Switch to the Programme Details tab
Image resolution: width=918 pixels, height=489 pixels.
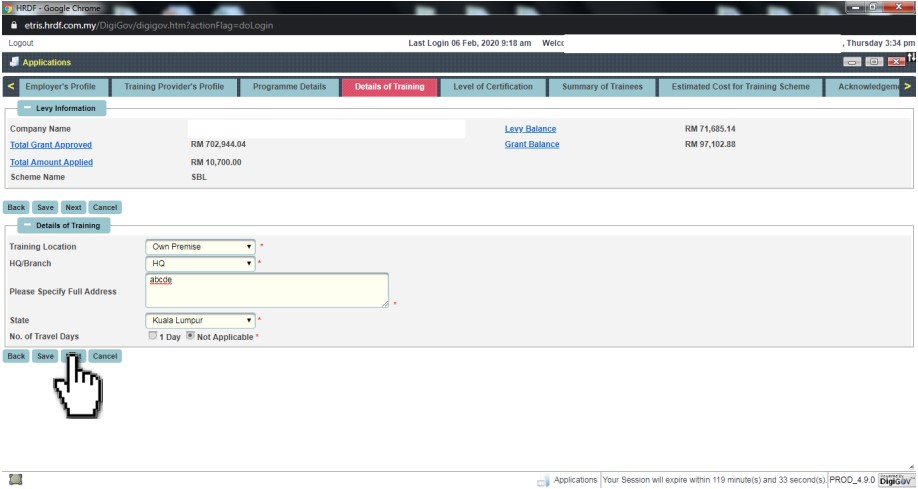point(289,87)
